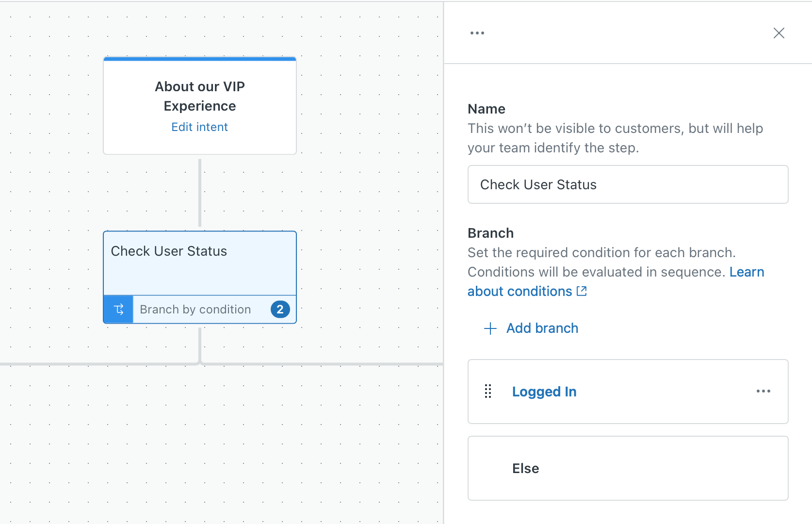Open the panel's three-dot options menu
This screenshot has width=812, height=524.
coord(477,33)
